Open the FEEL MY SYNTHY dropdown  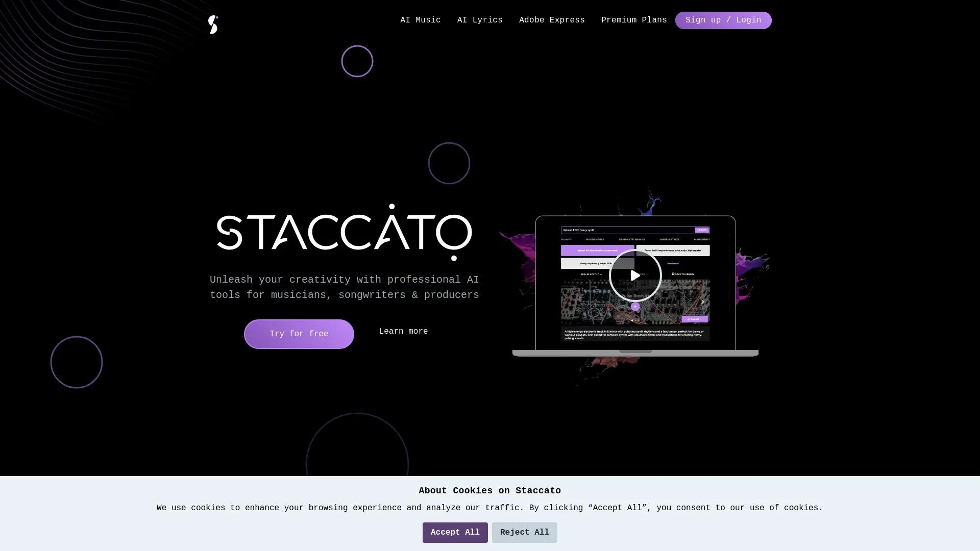(592, 274)
